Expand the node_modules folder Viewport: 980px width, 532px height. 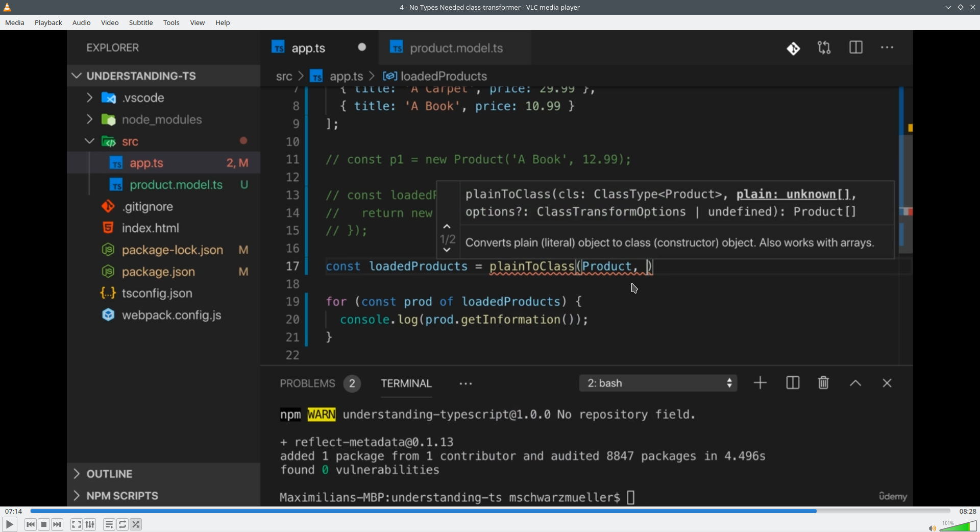tap(163, 119)
